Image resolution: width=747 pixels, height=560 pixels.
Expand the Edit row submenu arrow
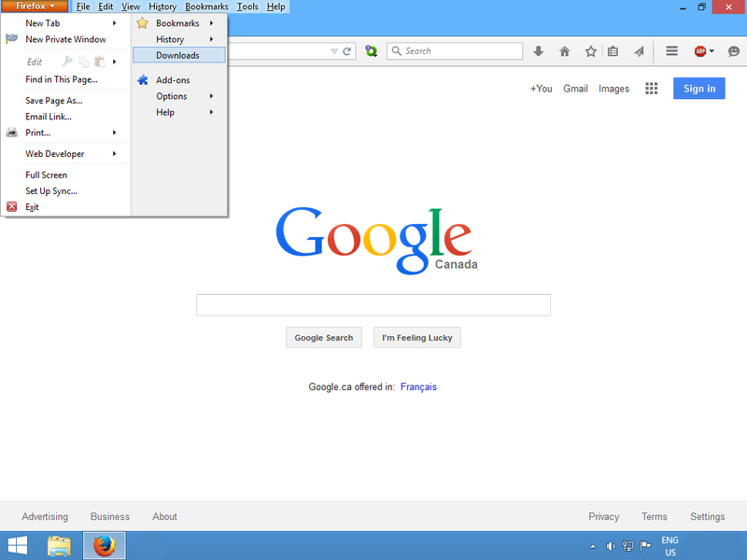pyautogui.click(x=114, y=62)
